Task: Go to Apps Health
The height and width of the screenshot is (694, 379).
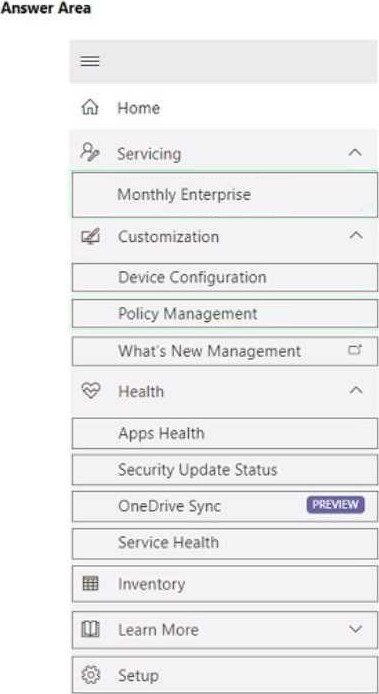Action: coord(225,433)
